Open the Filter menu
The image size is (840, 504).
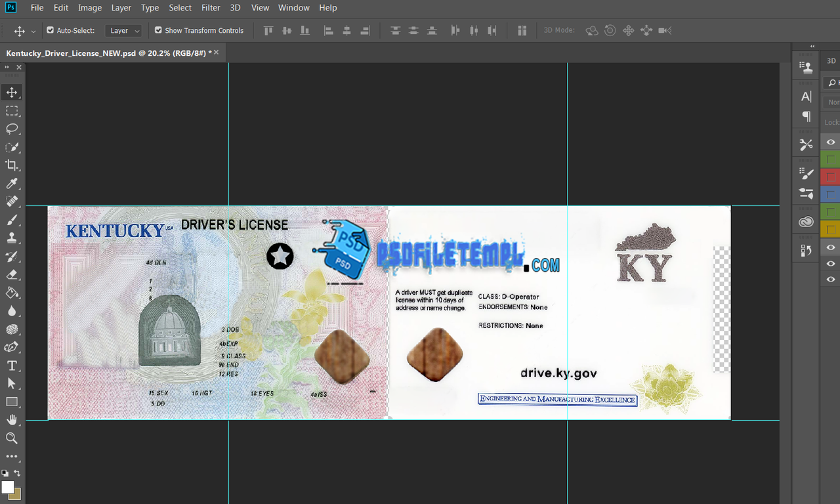tap(211, 8)
